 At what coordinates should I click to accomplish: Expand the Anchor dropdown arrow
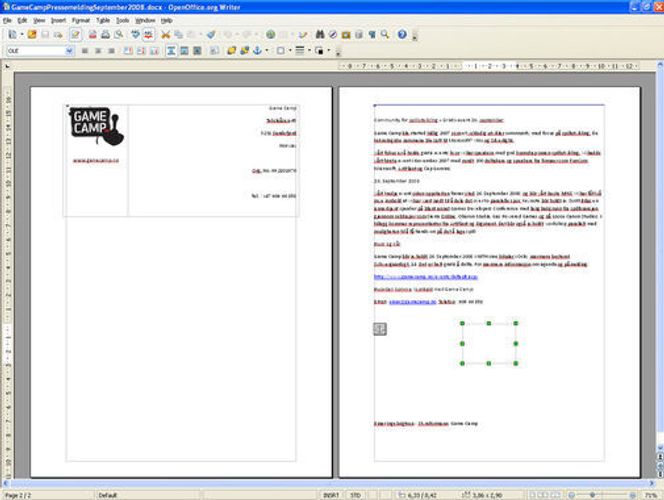click(x=266, y=50)
